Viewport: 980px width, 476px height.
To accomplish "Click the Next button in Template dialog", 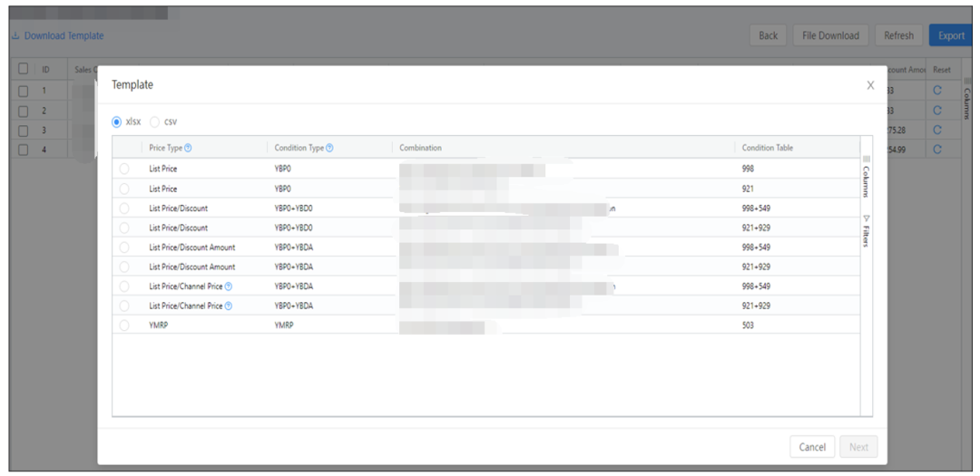I will point(858,447).
